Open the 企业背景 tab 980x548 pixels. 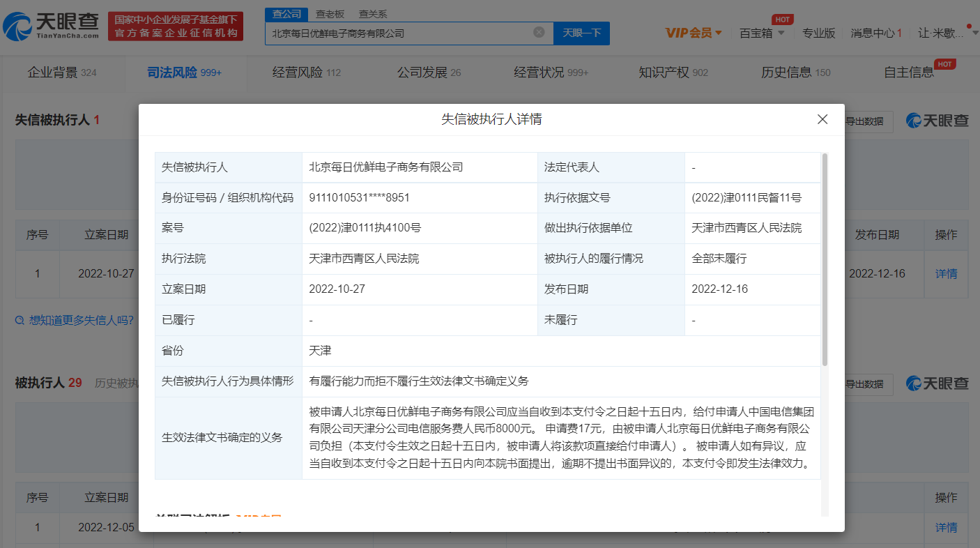[x=62, y=73]
